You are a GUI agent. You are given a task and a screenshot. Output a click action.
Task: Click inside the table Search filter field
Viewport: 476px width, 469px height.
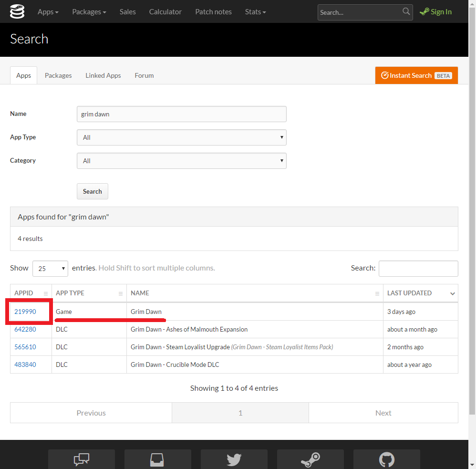tap(418, 268)
